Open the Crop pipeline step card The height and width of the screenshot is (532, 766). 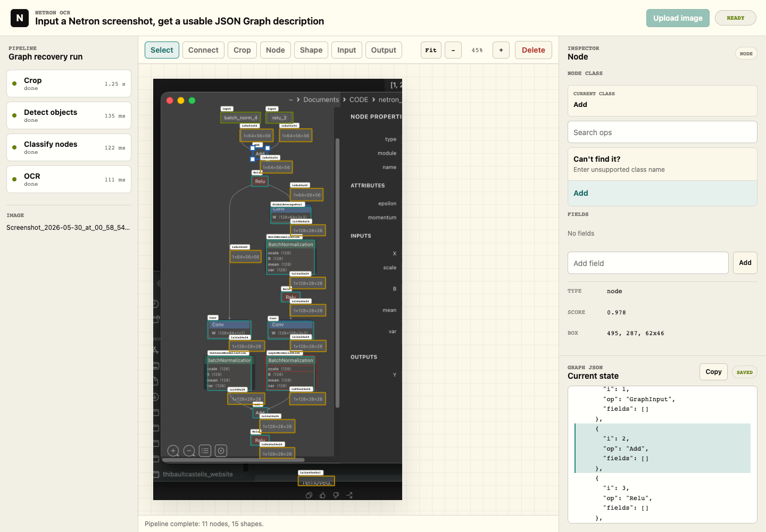click(69, 84)
